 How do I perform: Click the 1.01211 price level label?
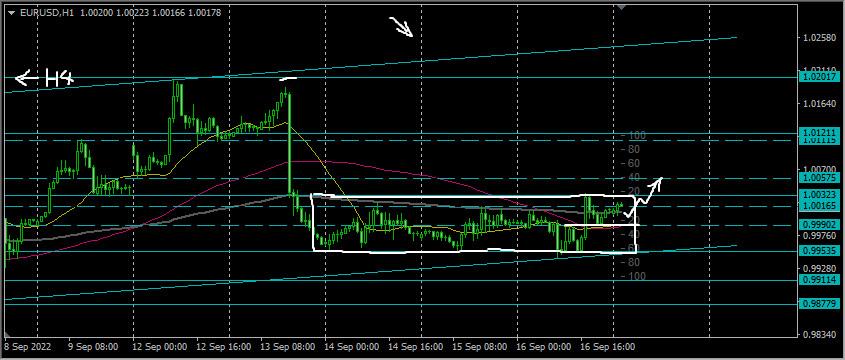coord(818,133)
